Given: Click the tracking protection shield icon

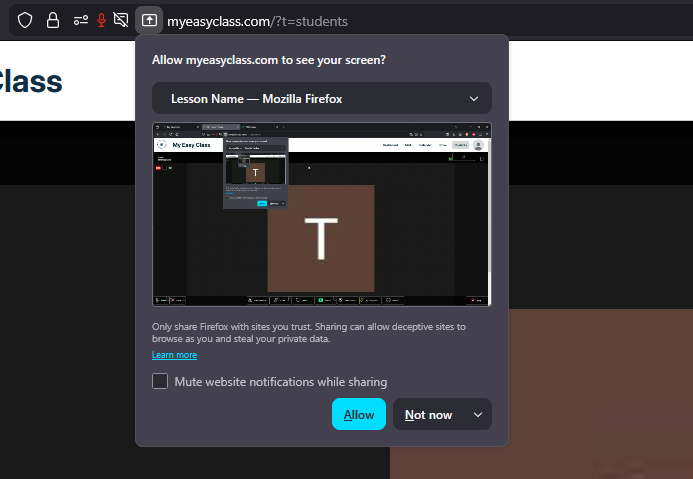Looking at the screenshot, I should [x=25, y=20].
